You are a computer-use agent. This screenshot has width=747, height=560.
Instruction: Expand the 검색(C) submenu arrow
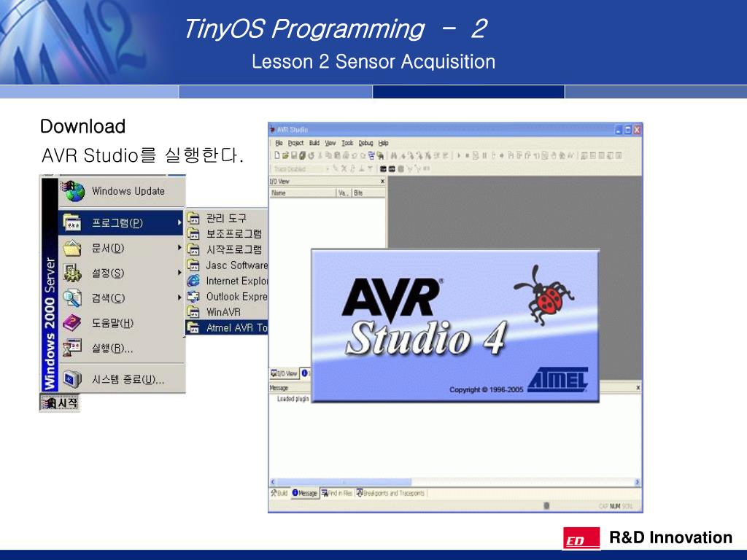[x=179, y=297]
